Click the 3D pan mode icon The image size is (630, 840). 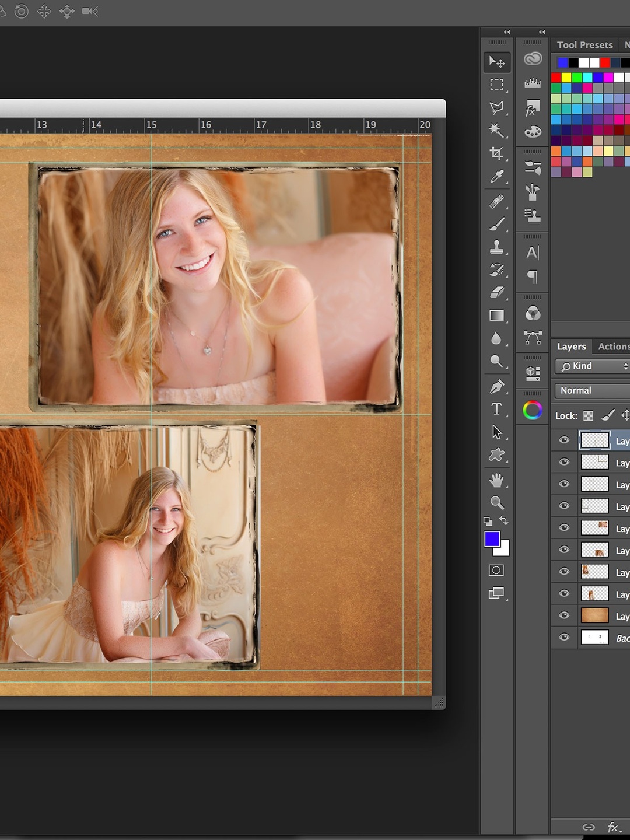(x=44, y=11)
